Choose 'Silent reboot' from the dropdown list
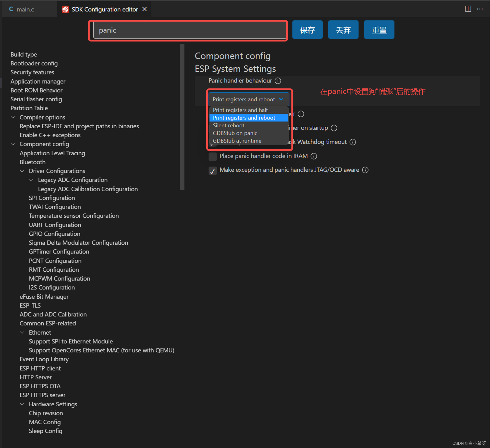Screen dimensions: 490x448 228,125
